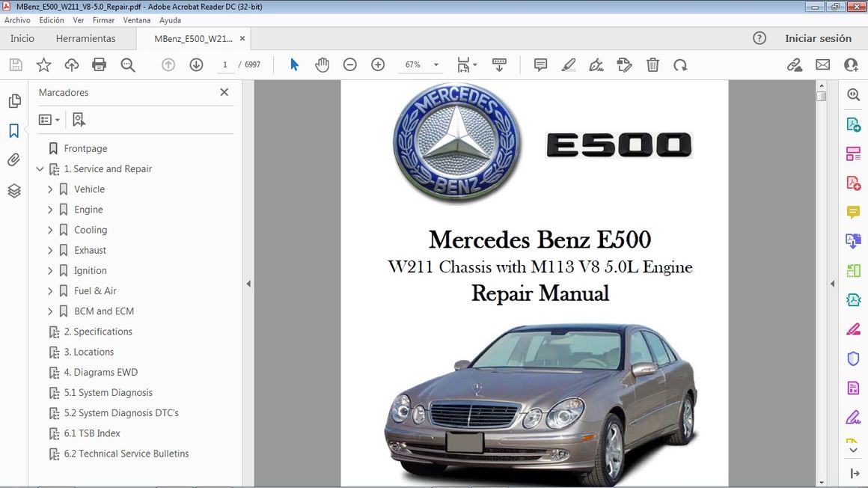Go to next page arrow

[196, 65]
